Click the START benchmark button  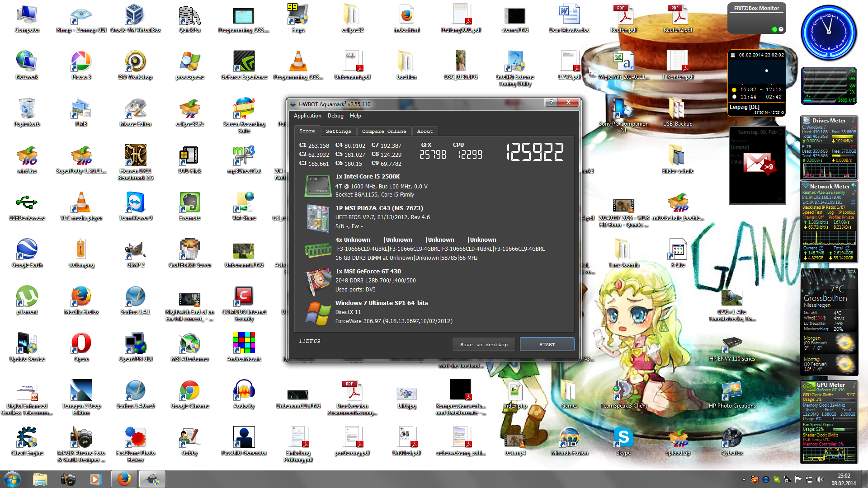[x=547, y=344]
